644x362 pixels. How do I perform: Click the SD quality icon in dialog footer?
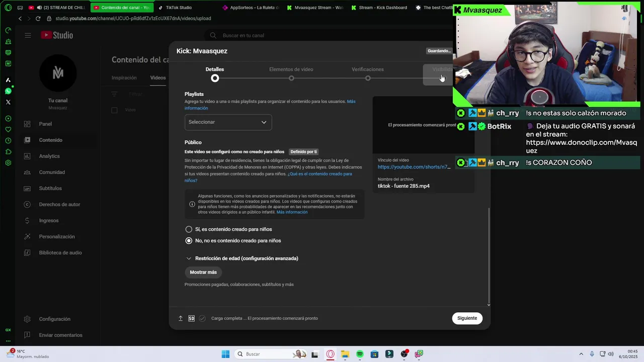191,318
